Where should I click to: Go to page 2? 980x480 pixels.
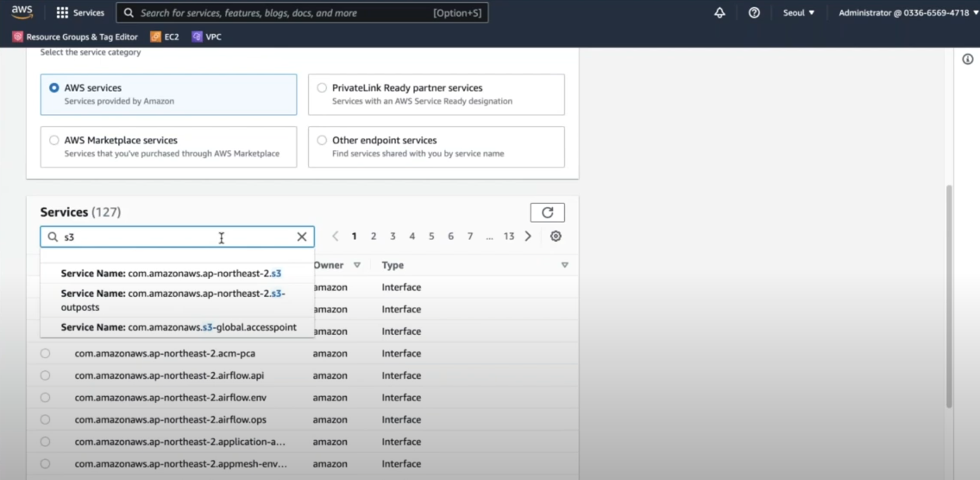373,236
